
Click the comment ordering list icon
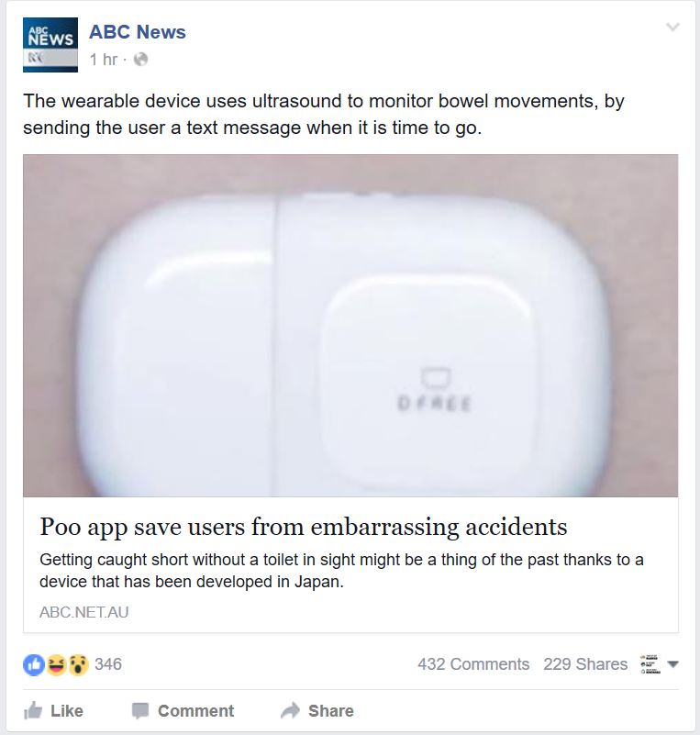(x=650, y=664)
